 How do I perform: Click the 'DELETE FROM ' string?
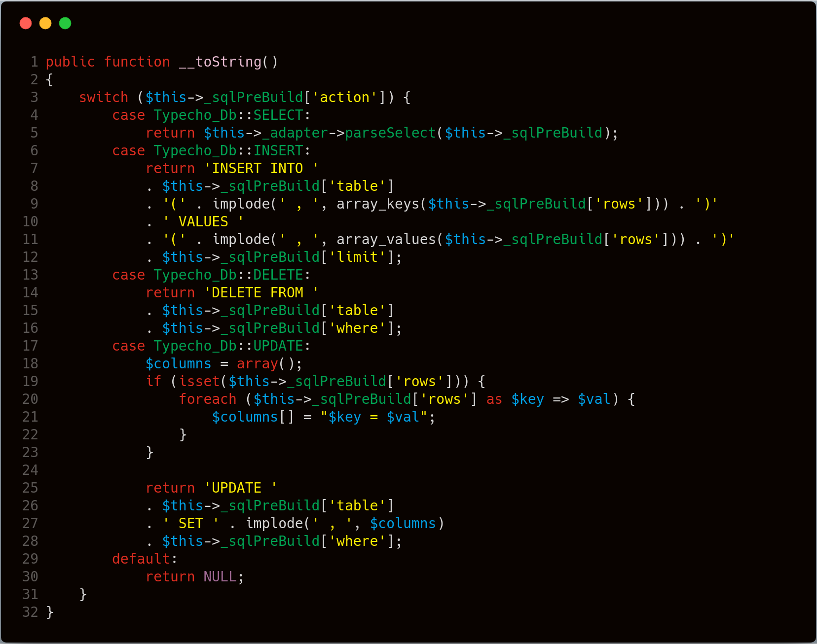click(261, 292)
